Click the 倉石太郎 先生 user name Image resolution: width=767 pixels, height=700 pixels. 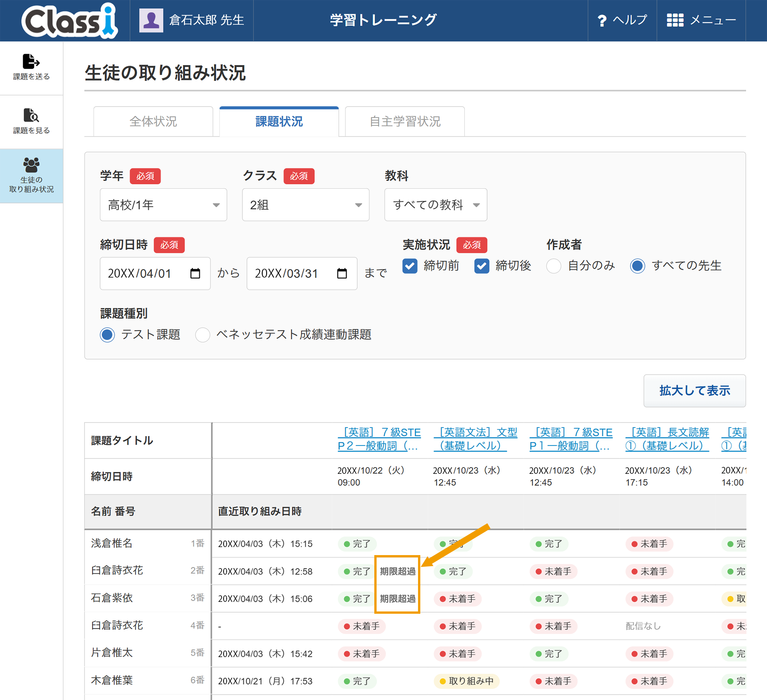pos(207,20)
